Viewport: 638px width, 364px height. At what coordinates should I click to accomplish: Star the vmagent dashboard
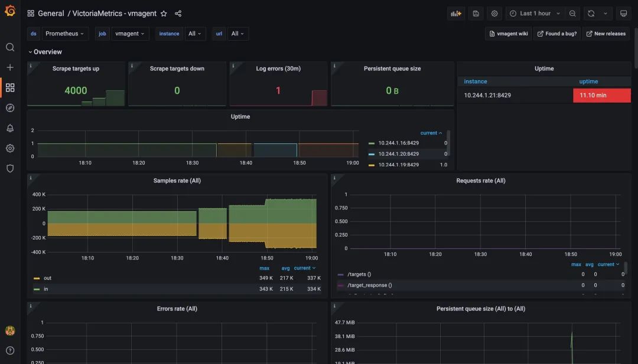pos(164,14)
